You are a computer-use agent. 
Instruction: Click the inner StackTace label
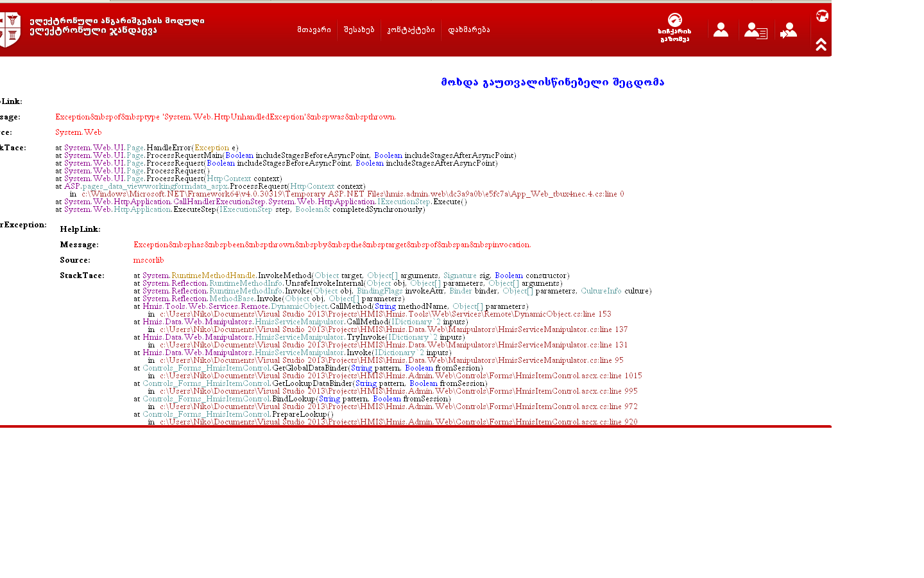[82, 276]
